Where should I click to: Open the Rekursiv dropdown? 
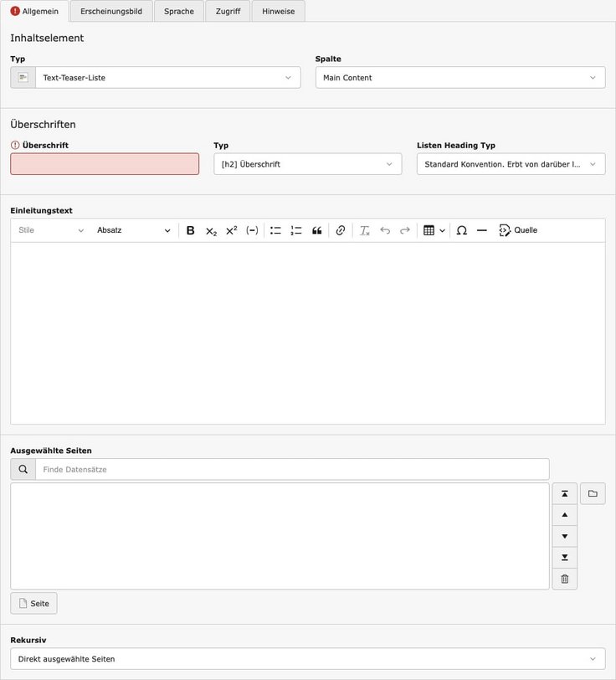(307, 659)
